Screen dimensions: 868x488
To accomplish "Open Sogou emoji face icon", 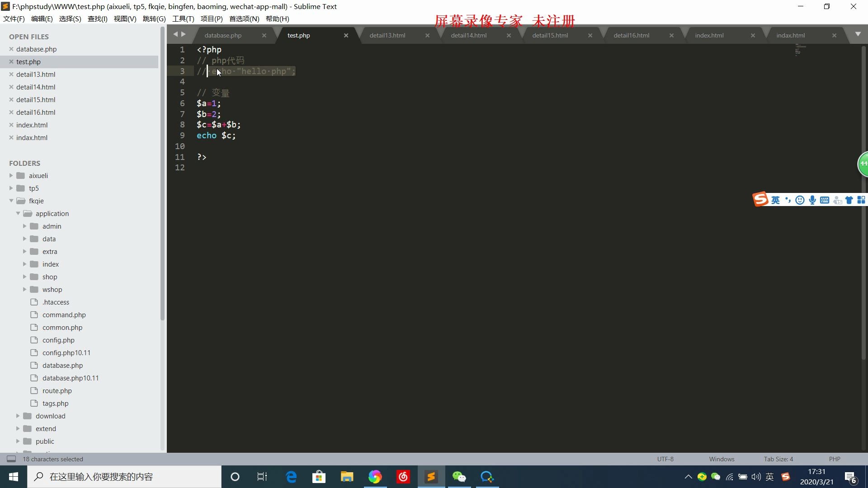I will 800,200.
